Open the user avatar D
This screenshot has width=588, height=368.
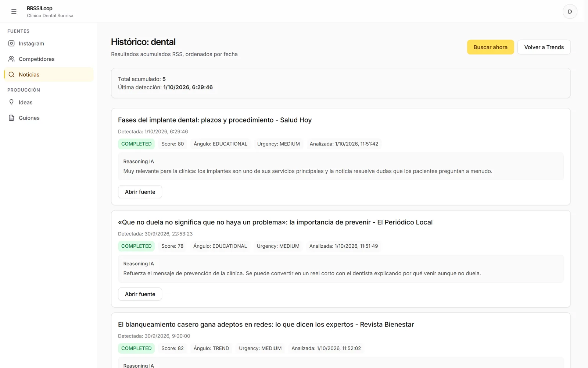pyautogui.click(x=570, y=11)
